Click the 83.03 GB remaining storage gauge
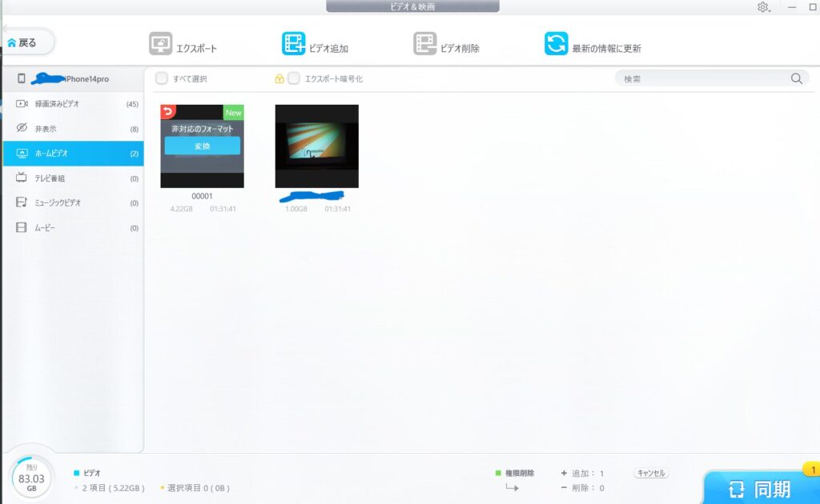820x504 pixels. (31, 479)
